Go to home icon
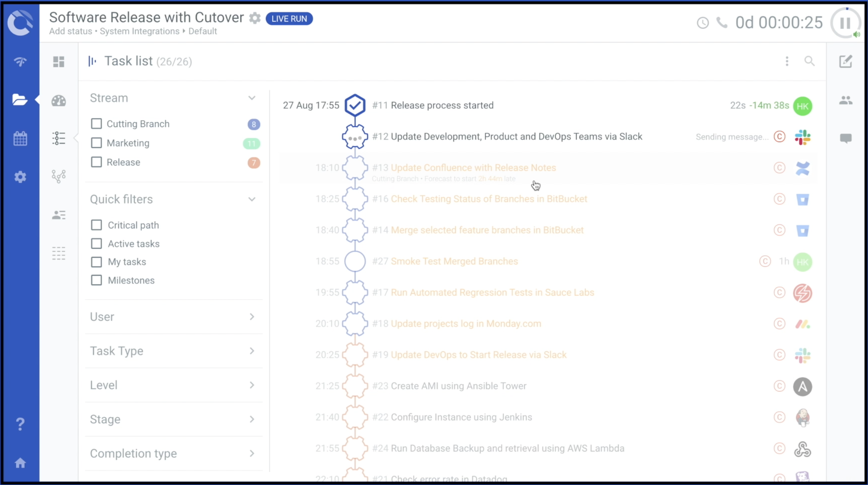Image resolution: width=868 pixels, height=485 pixels. pos(20,463)
